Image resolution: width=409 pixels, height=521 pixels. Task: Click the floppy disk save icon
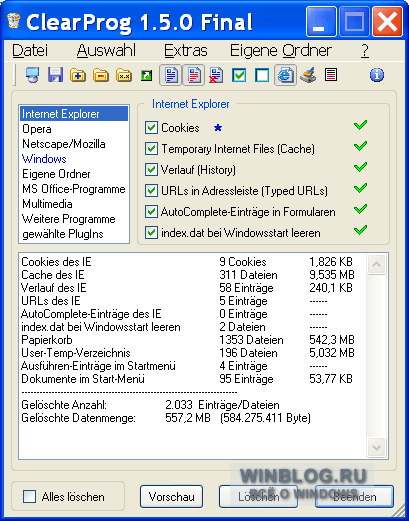coord(55,75)
